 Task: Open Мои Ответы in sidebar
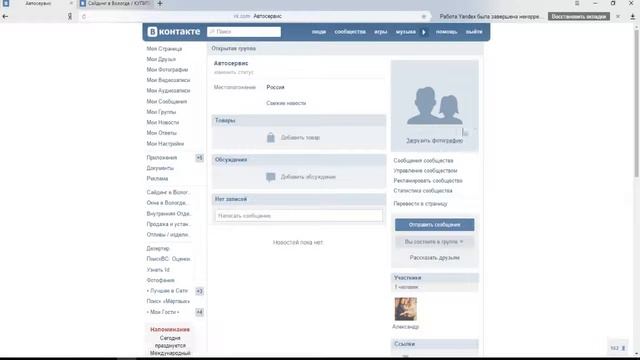[x=162, y=133]
